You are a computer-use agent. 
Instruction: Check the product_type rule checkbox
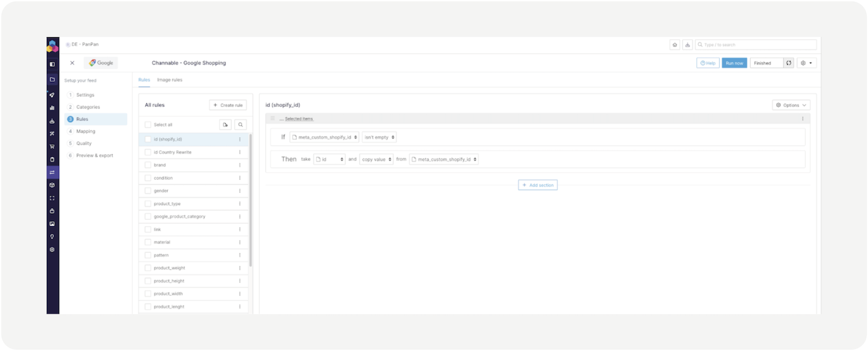(x=148, y=204)
